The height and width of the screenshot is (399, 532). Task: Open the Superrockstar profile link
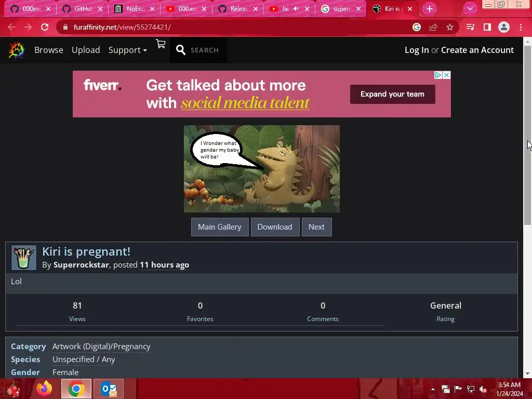click(81, 265)
